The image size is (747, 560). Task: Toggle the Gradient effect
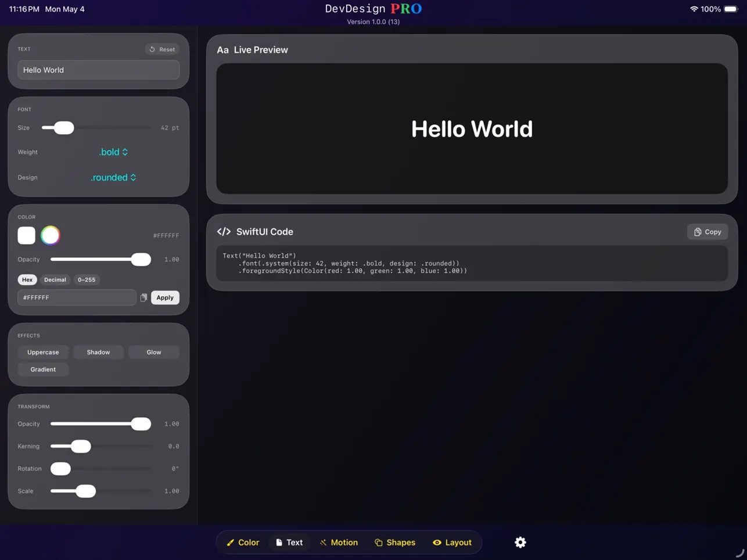click(43, 369)
